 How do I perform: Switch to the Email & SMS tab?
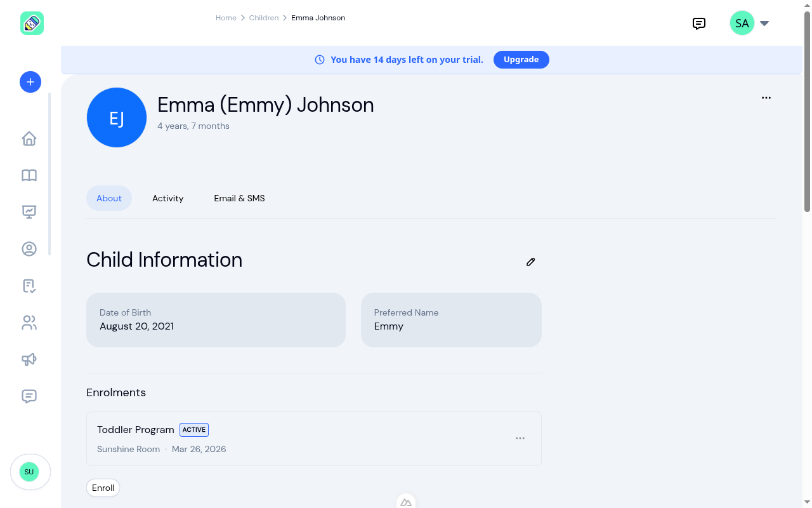(x=239, y=198)
